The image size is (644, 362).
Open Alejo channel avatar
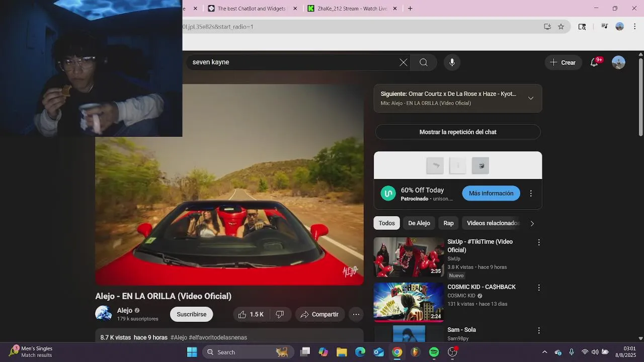(x=104, y=314)
